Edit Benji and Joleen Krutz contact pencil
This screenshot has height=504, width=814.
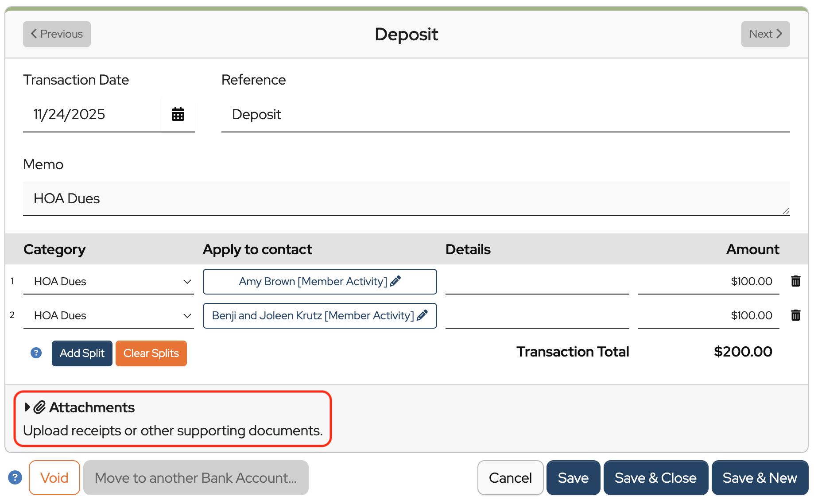422,315
